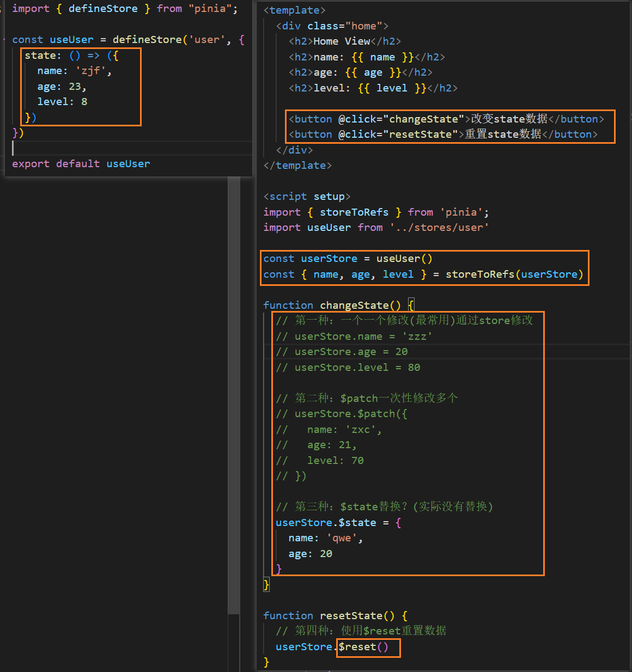Viewport: 632px width, 672px height.
Task: Click the storeToRefs(userStore) destructuring line
Action: (423, 274)
